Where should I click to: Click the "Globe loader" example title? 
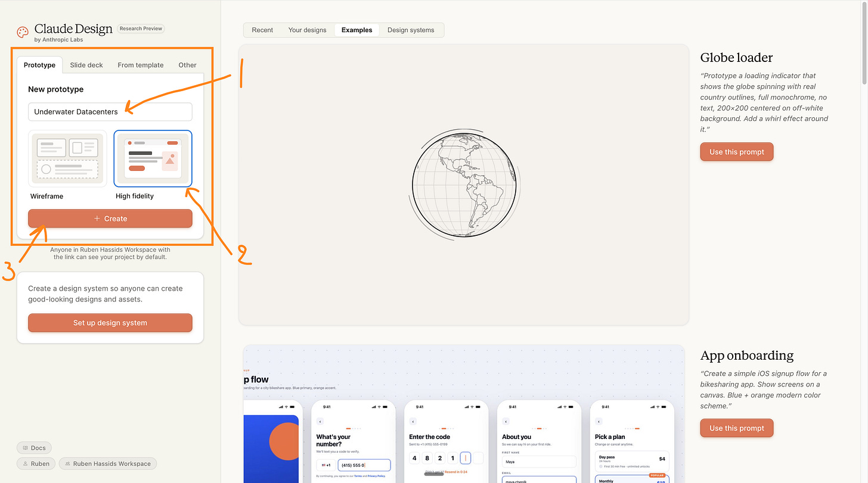(x=736, y=58)
